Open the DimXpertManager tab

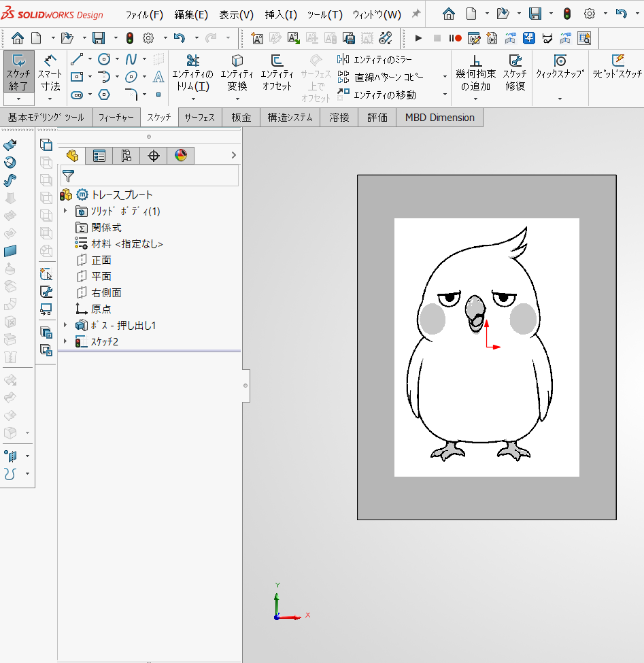coord(154,156)
